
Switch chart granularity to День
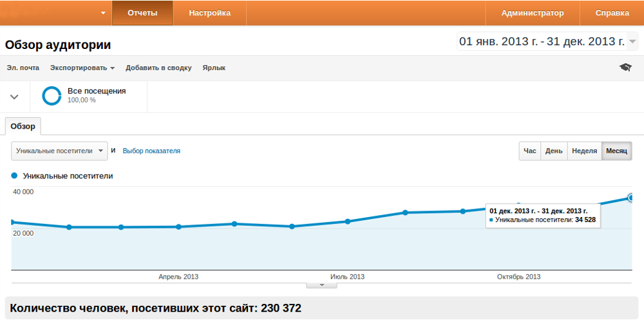pos(554,151)
